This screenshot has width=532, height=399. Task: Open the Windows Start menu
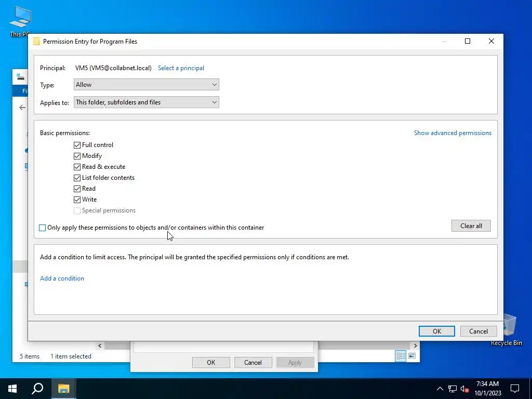(12, 389)
